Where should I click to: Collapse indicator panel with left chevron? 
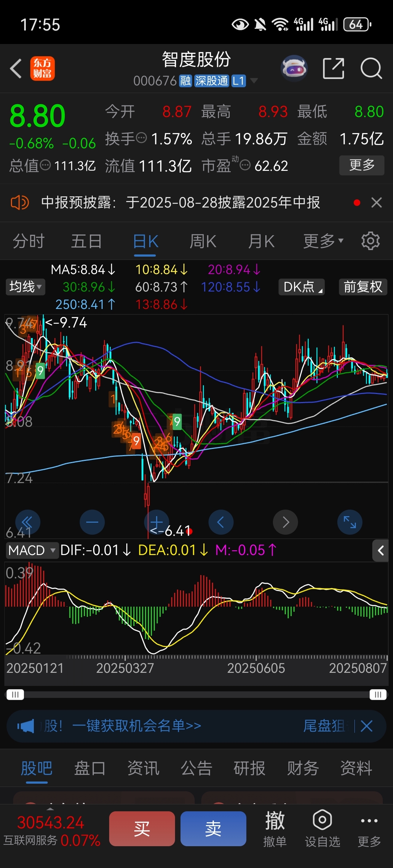[x=380, y=551]
